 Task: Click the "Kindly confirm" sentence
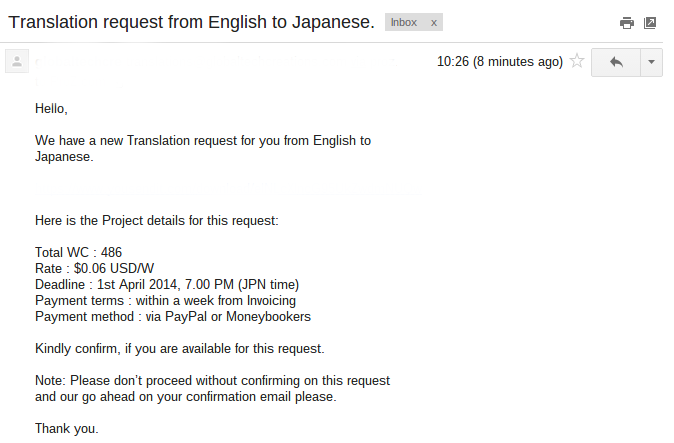(180, 348)
